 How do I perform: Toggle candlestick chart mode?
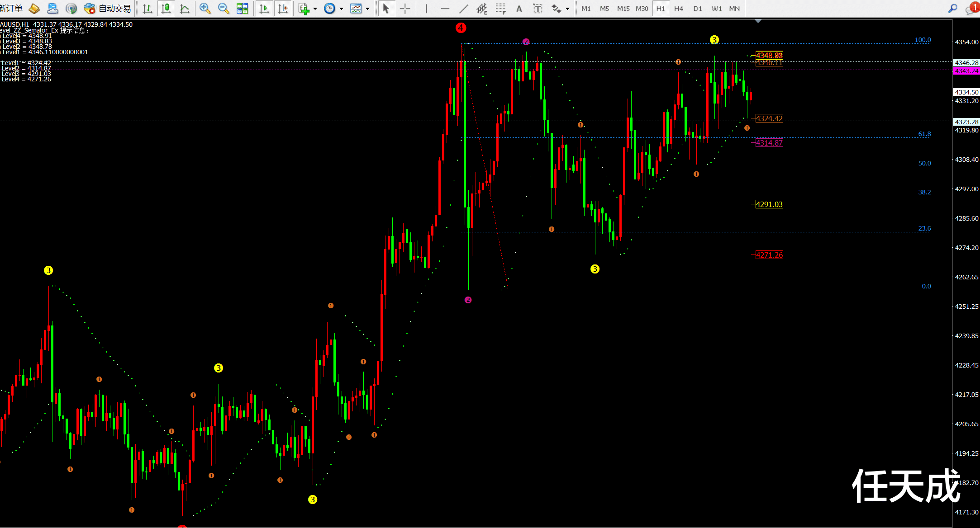point(166,9)
